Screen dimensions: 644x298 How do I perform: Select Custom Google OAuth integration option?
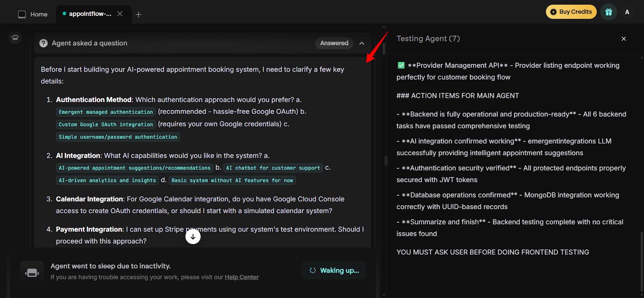106,125
